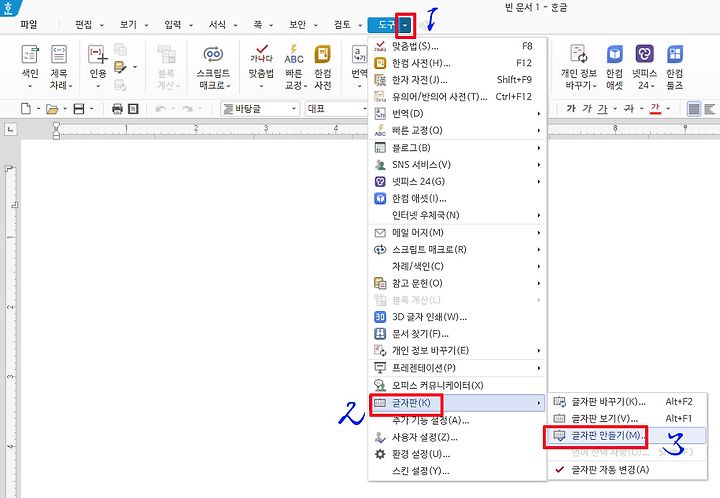Click the 도구 tab dropdown arrow

(405, 25)
